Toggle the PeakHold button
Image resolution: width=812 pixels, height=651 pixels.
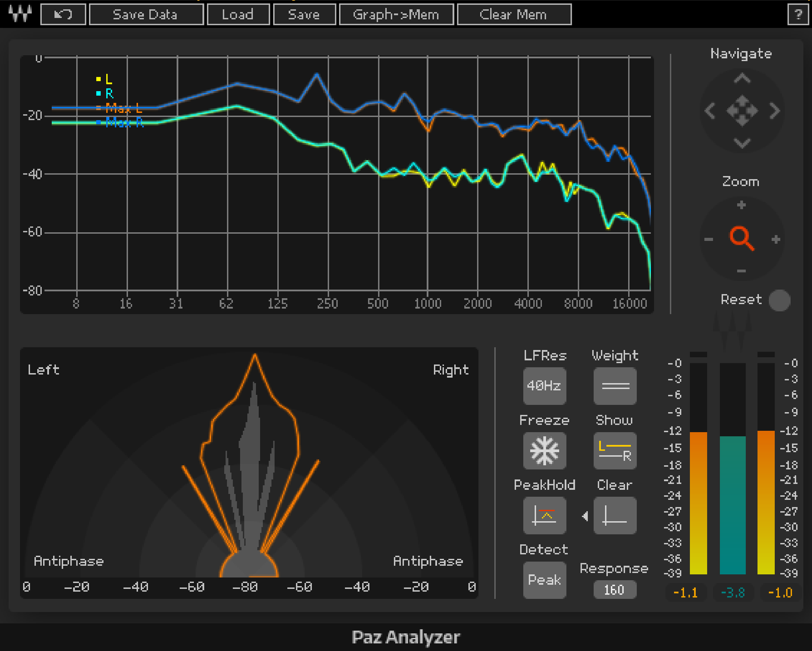(544, 515)
